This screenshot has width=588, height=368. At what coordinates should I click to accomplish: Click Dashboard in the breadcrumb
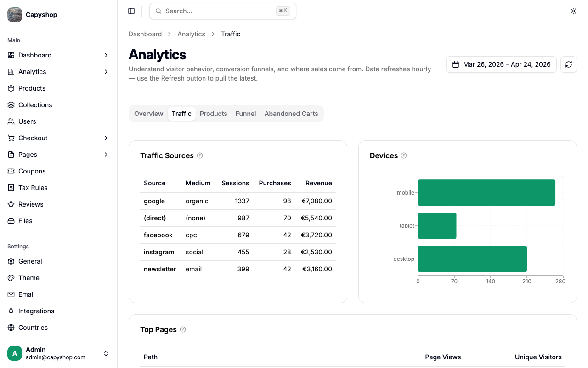(145, 34)
